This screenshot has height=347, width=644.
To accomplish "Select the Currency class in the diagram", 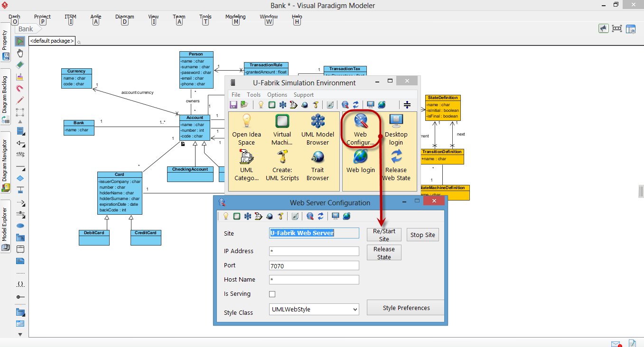I will [x=76, y=78].
